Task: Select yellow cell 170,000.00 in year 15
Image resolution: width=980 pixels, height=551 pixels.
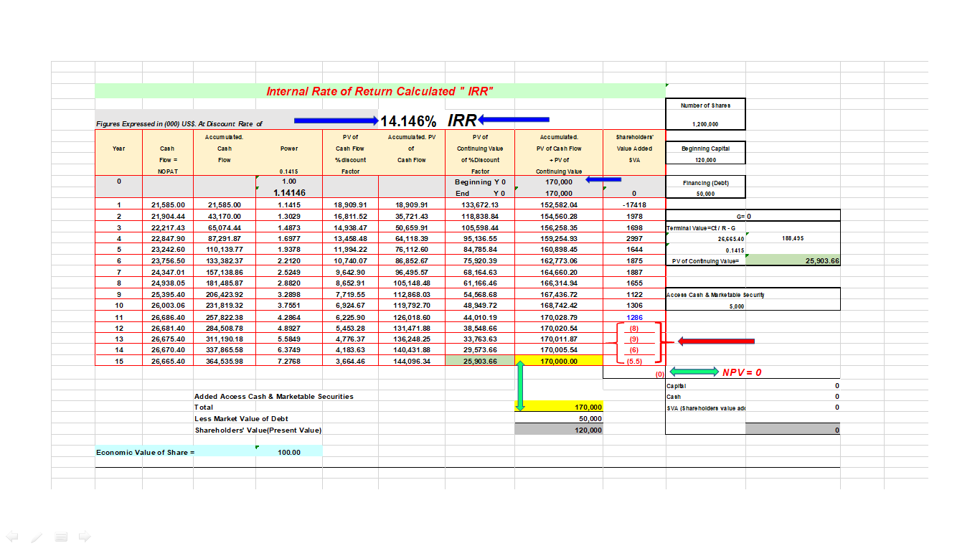Action: pos(559,362)
